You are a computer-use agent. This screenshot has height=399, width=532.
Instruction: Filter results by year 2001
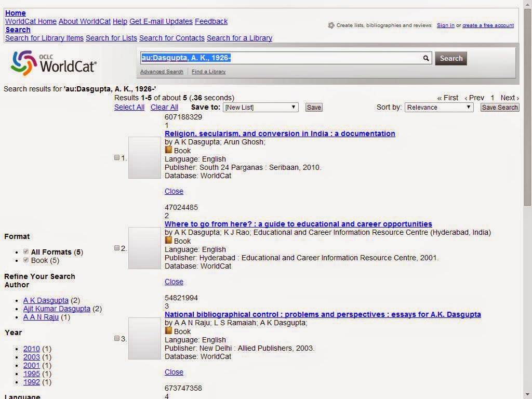click(x=32, y=365)
